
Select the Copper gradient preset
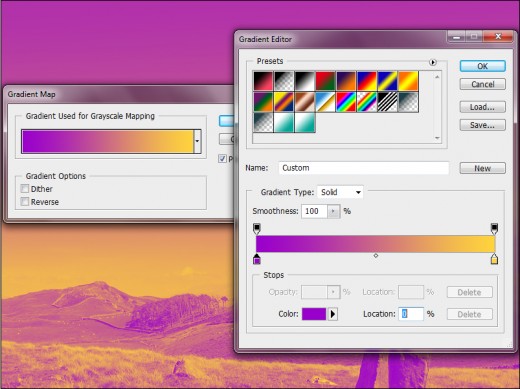[305, 102]
